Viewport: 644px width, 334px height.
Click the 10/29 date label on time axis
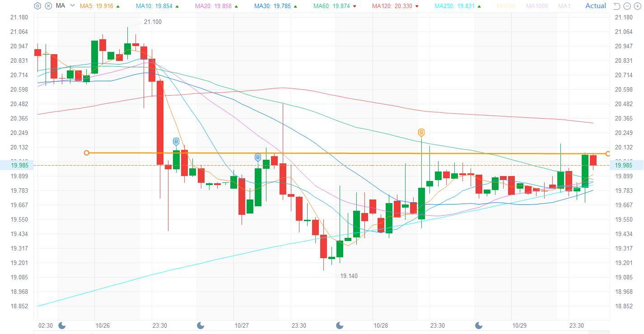(x=519, y=325)
